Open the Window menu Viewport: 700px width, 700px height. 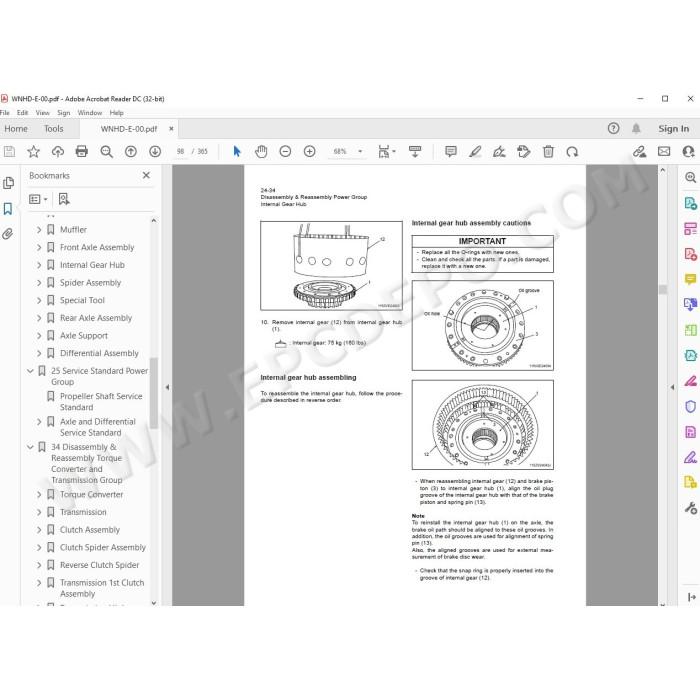point(90,113)
